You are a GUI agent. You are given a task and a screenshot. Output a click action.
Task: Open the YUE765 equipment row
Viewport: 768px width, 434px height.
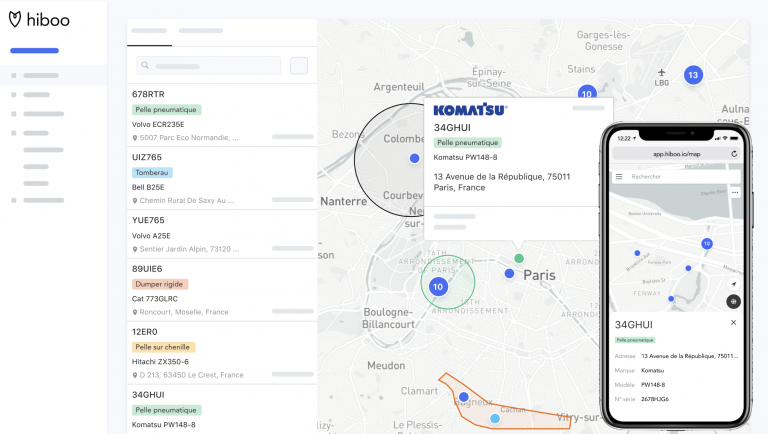click(x=222, y=234)
